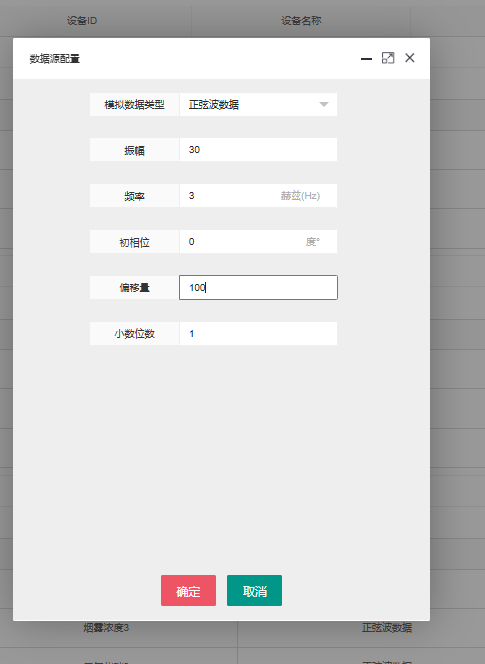The image size is (485, 664).
Task: Click the 烟雾浓度3 cell in background table
Action: point(106,628)
